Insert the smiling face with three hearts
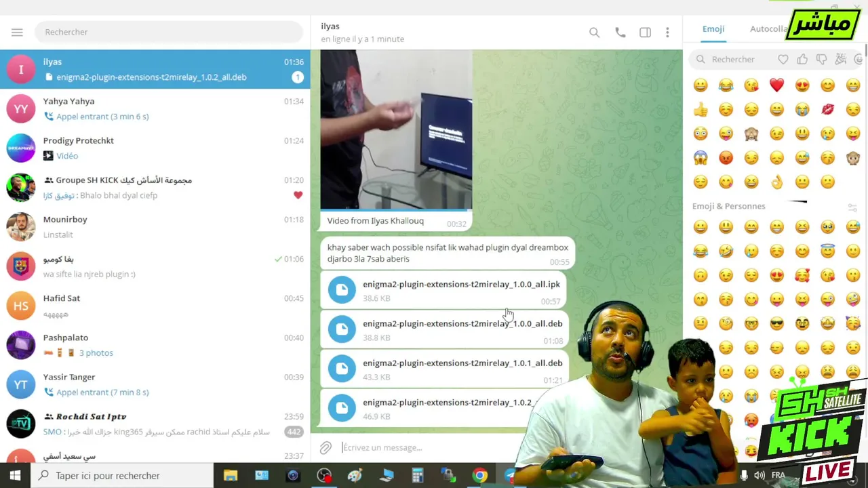The height and width of the screenshot is (488, 868). click(x=802, y=275)
